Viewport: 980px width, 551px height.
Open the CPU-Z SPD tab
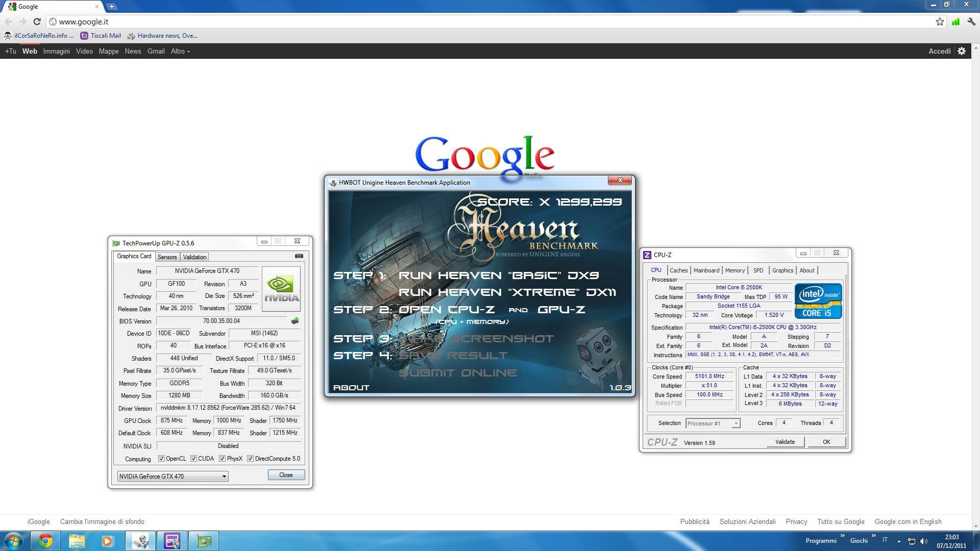758,270
